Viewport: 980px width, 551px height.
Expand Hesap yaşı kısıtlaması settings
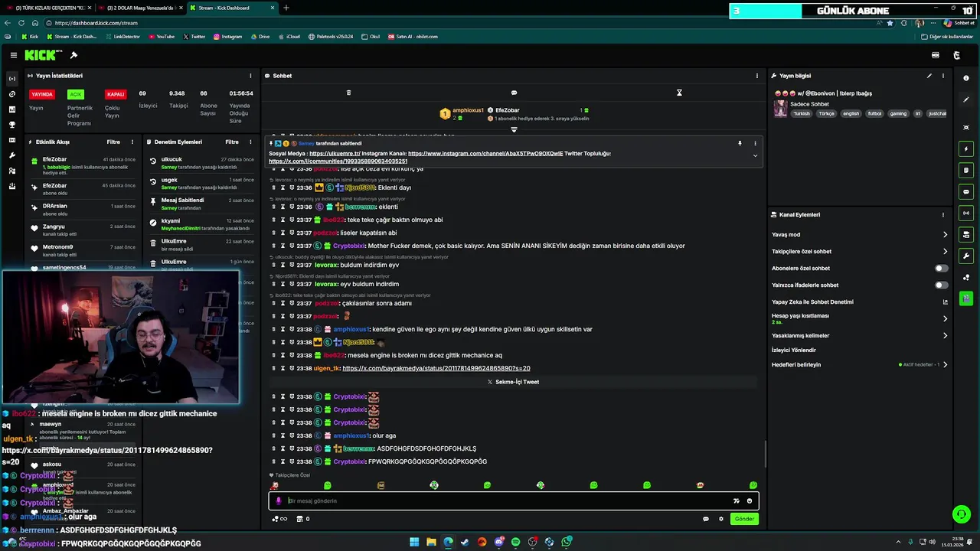point(945,318)
